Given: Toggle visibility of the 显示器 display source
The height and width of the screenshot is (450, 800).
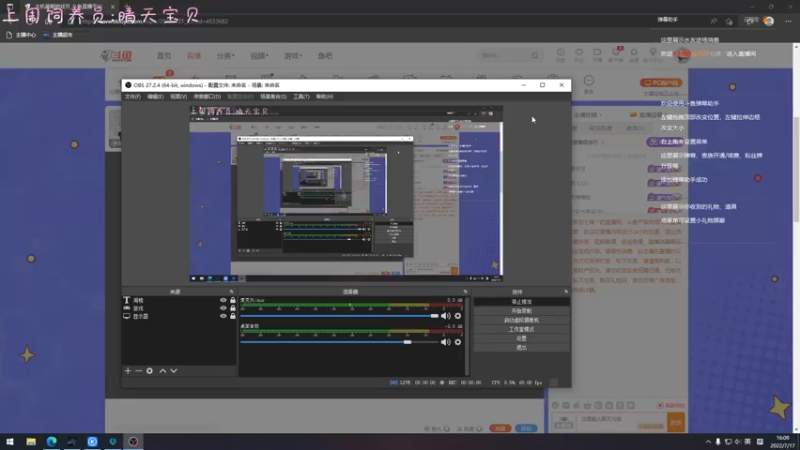Looking at the screenshot, I should [223, 316].
